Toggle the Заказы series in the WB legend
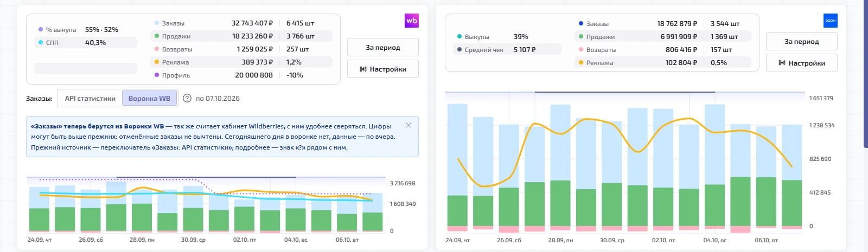The image size is (868, 252). pyautogui.click(x=241, y=23)
